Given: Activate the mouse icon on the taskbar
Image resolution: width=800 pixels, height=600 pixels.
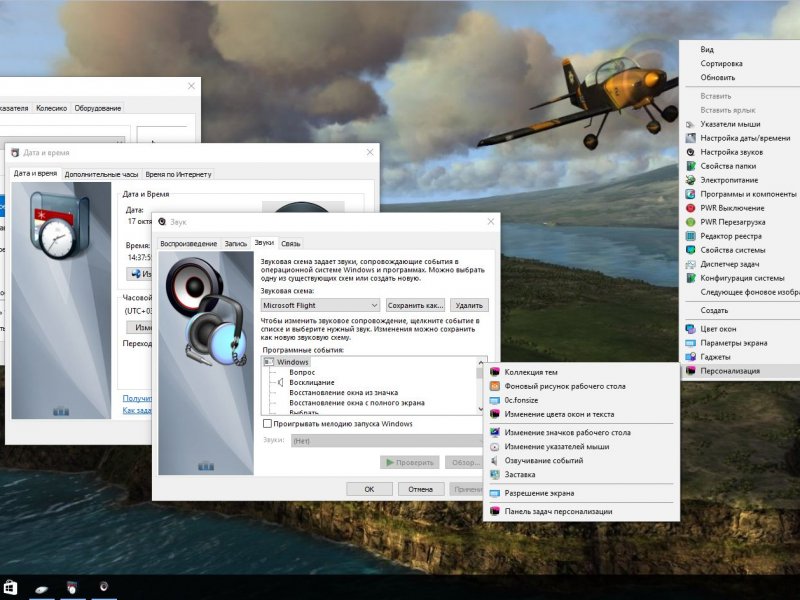Looking at the screenshot, I should coord(41,589).
